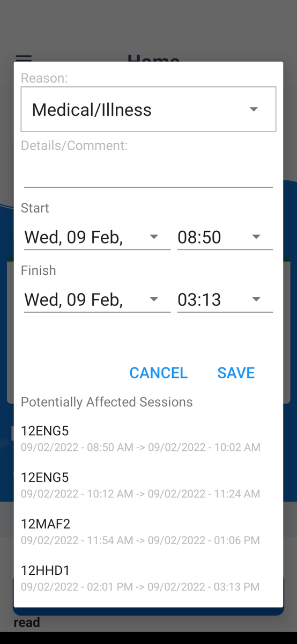Screen dimensions: 297x644
Task: Open the Finish date Wed, 09 Feb selector
Action: [97, 299]
